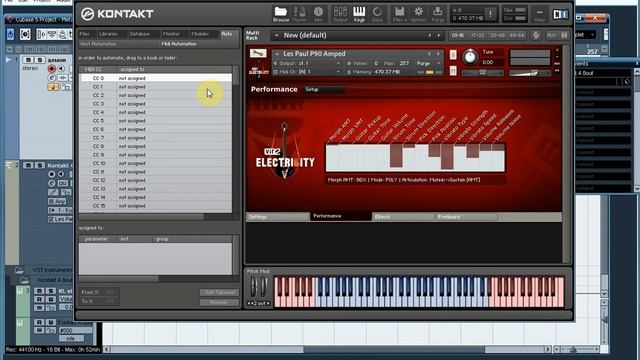Open the VST Instruments folder icon in Cubase
Viewport: 640px width, 360px height.
pos(19,270)
